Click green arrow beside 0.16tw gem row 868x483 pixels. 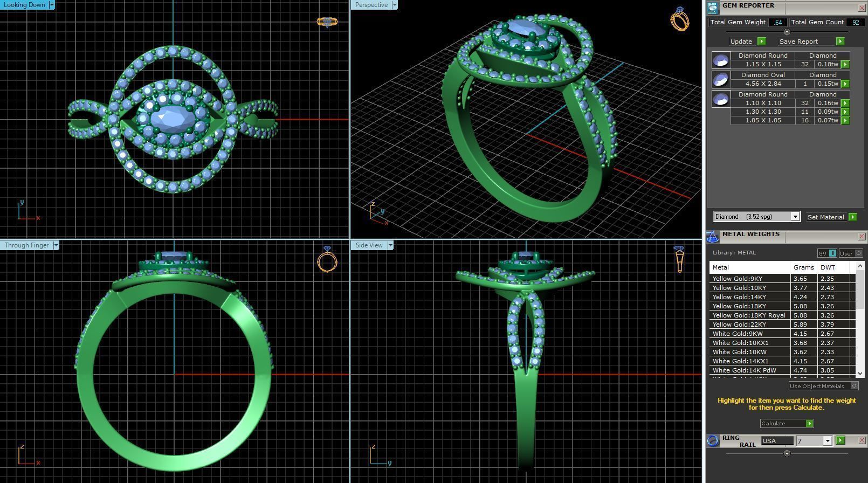tap(845, 103)
